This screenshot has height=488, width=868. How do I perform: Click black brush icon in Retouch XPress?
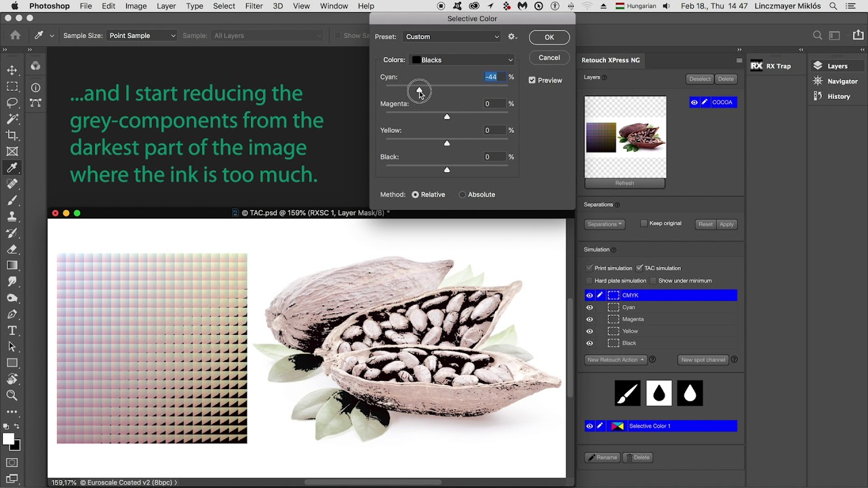point(627,394)
